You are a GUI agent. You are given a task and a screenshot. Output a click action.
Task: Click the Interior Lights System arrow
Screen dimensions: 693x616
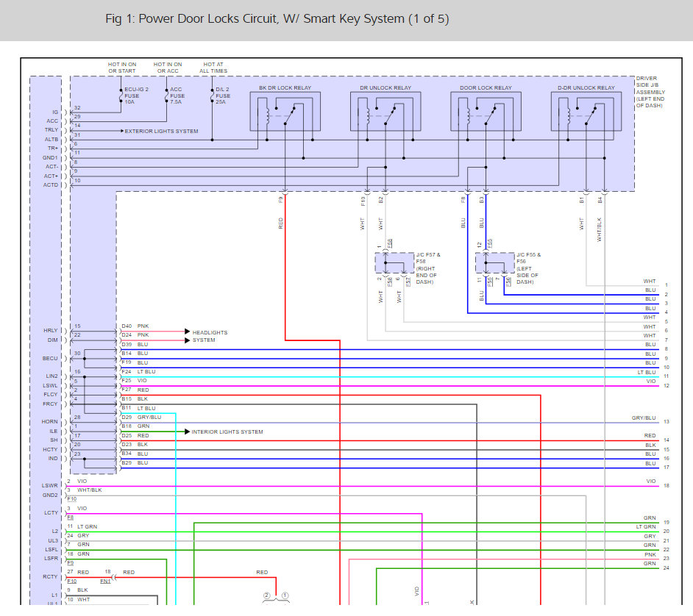point(187,431)
